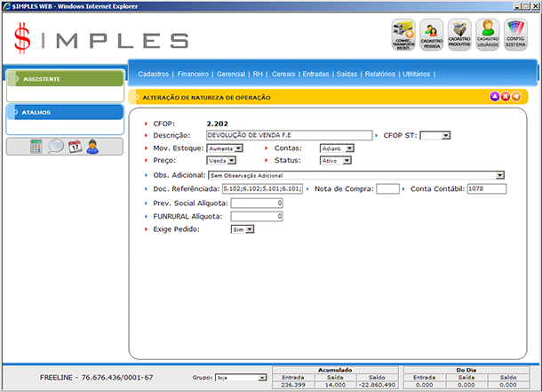Open the chat bubble shortcut icon
This screenshot has width=542, height=392.
click(56, 147)
